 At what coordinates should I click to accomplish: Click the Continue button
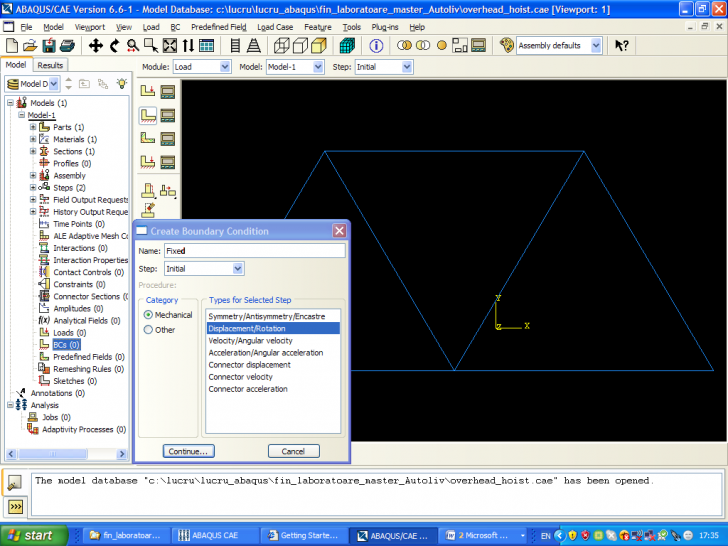(188, 451)
